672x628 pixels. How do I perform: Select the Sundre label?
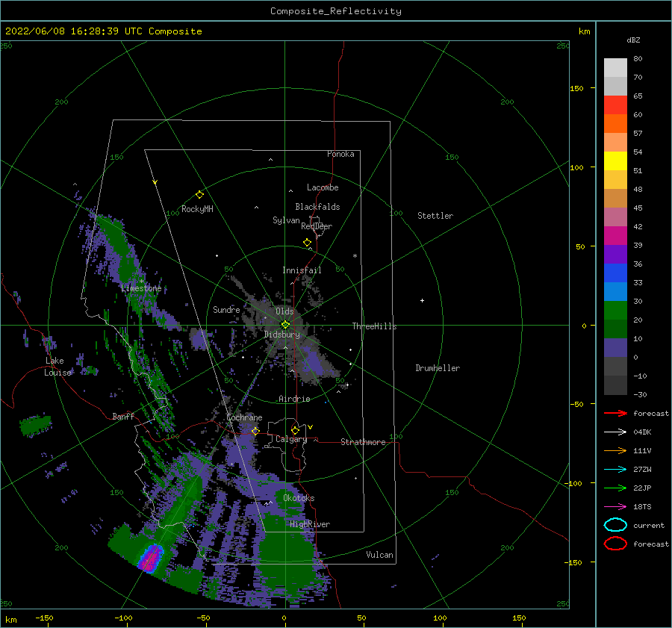click(226, 309)
